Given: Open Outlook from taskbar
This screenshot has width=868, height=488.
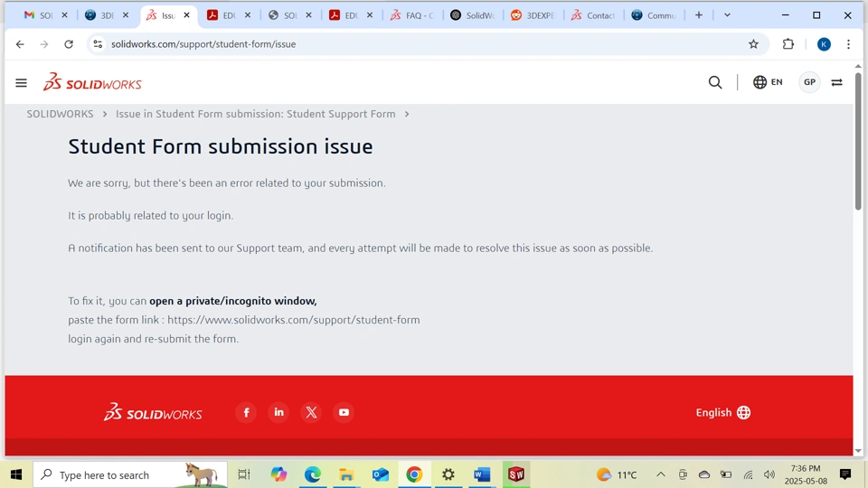Looking at the screenshot, I should (x=381, y=474).
